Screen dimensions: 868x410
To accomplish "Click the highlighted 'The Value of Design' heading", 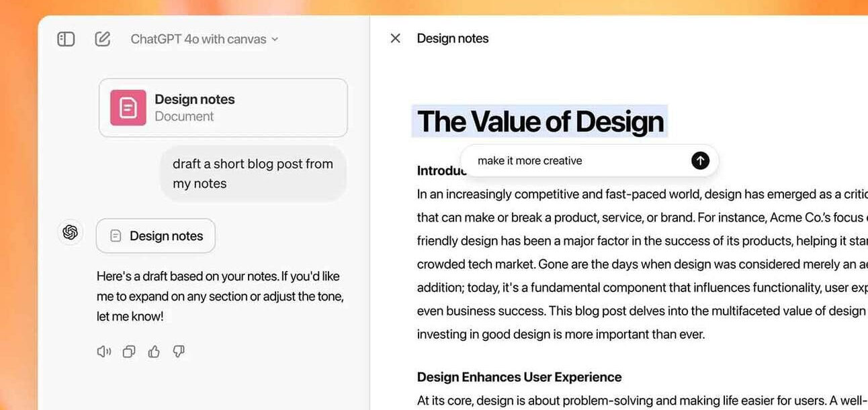I will 540,121.
